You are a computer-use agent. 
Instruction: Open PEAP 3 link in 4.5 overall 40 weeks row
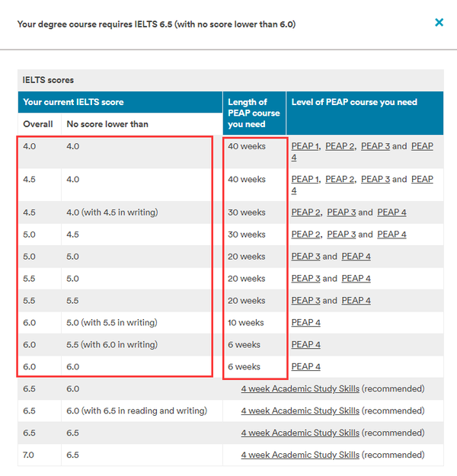click(x=376, y=180)
